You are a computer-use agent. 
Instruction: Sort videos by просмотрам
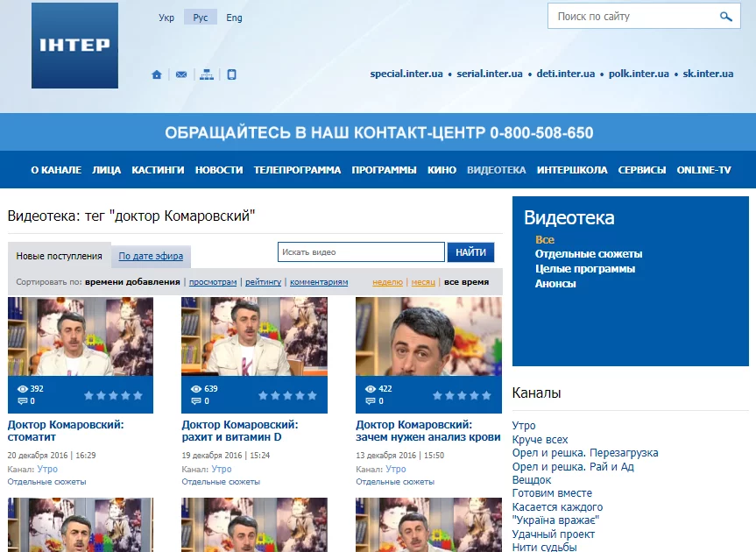pos(213,282)
